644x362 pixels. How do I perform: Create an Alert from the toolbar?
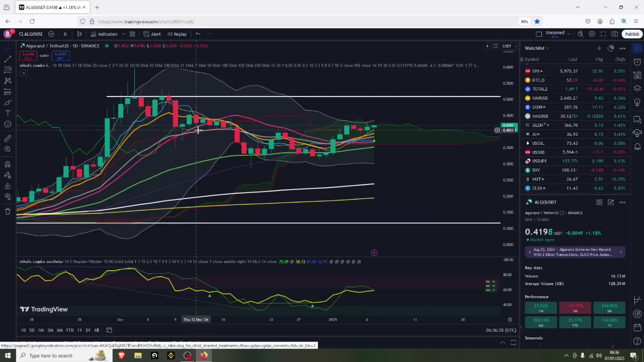pos(152,34)
